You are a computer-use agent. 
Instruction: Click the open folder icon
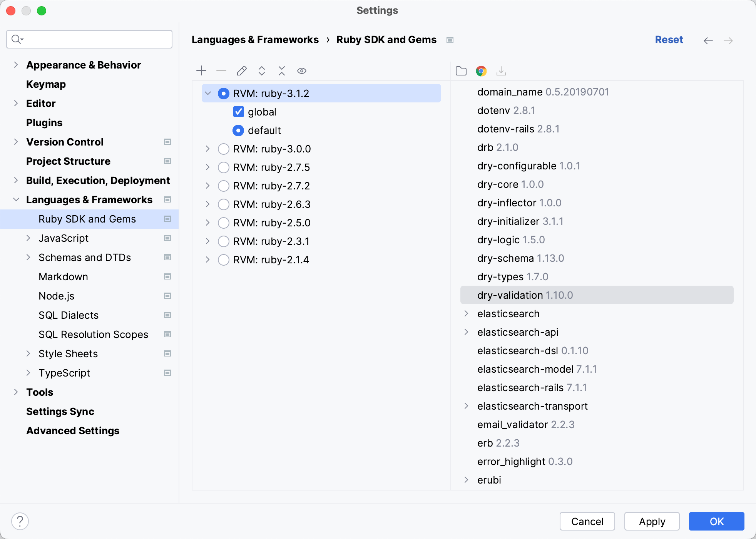tap(462, 71)
